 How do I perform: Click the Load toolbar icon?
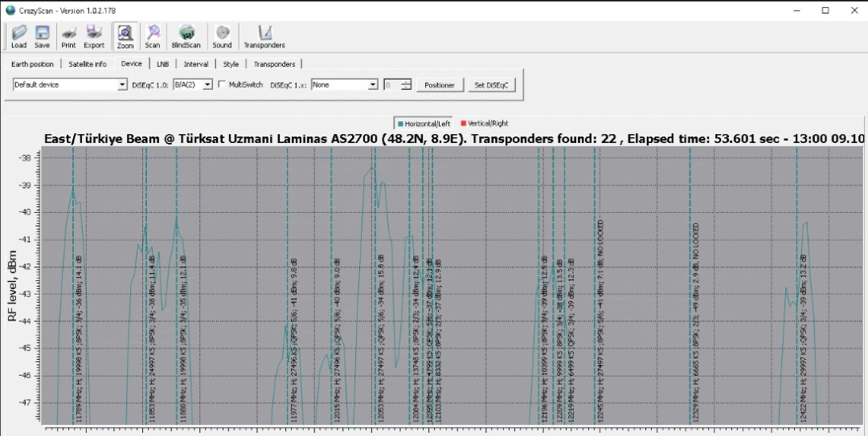click(18, 37)
